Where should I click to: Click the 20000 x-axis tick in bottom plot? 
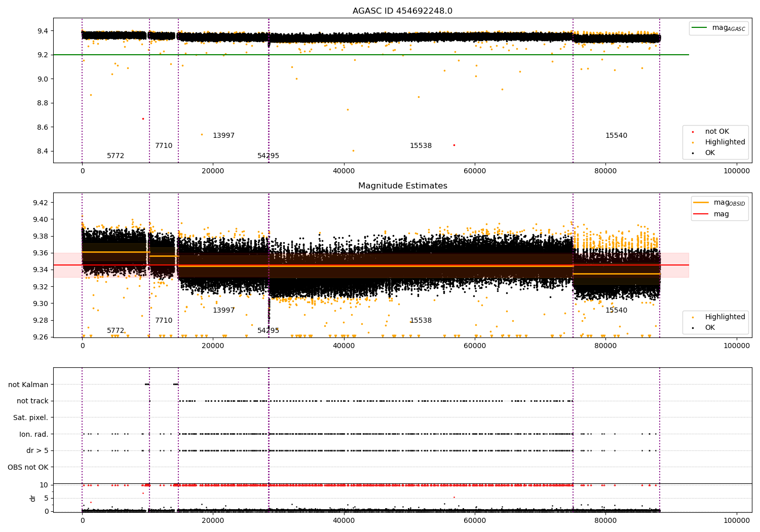[213, 520]
